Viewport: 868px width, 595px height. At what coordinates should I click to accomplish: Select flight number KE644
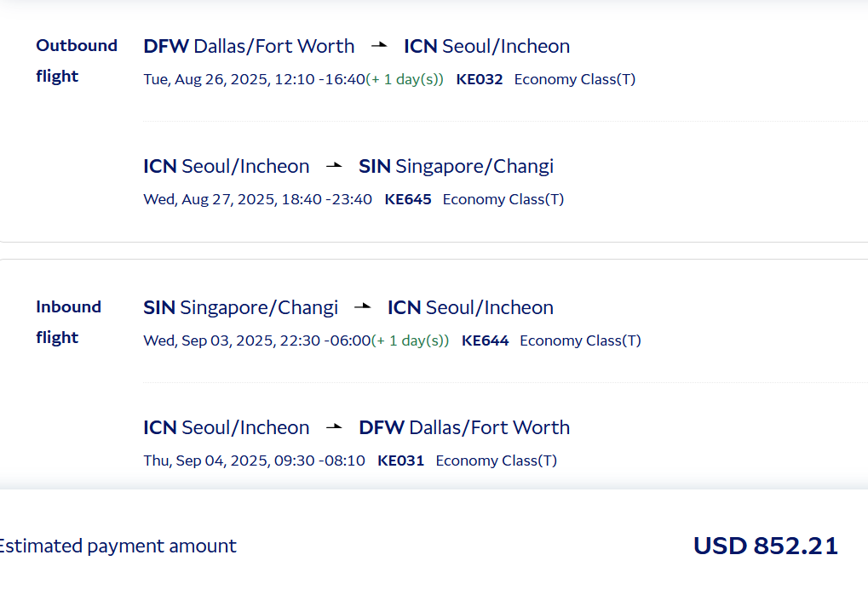[x=485, y=340]
